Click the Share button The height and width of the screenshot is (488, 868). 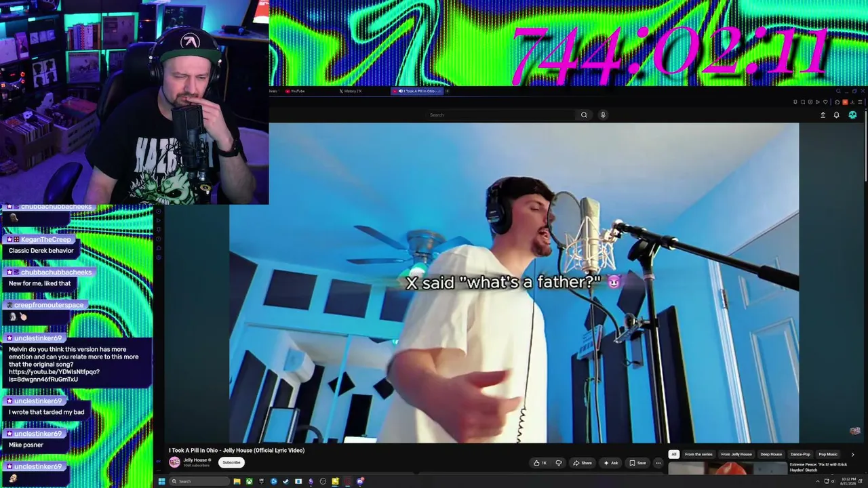point(583,463)
